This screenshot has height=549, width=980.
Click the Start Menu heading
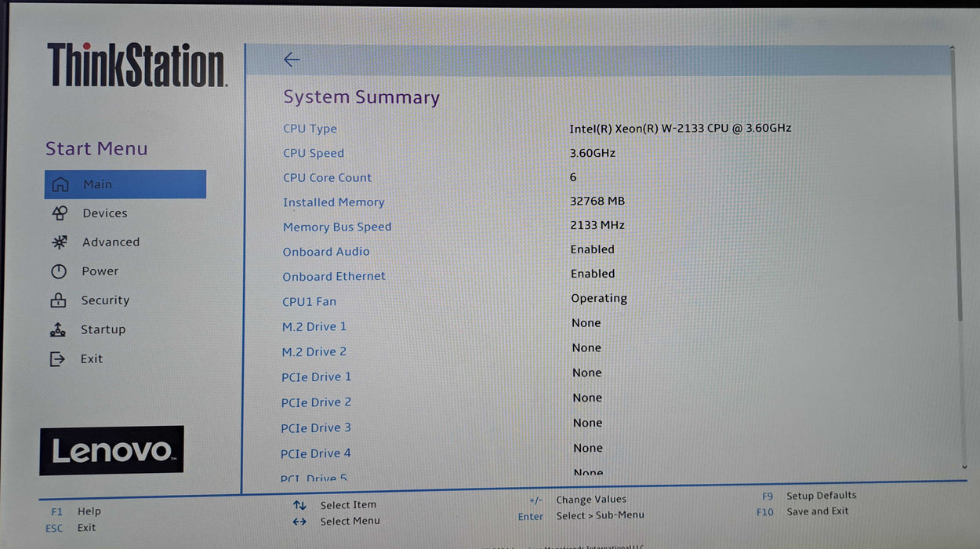[96, 149]
